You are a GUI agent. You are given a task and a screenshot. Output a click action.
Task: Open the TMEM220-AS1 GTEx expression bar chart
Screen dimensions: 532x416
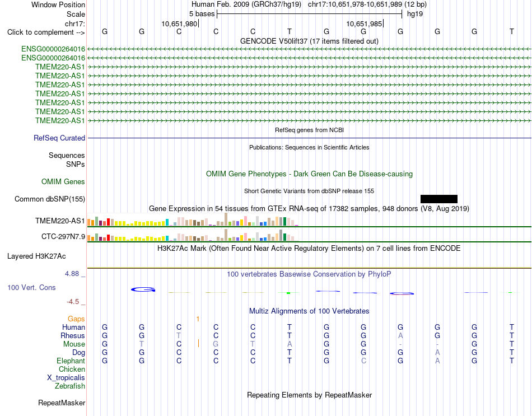coord(193,219)
